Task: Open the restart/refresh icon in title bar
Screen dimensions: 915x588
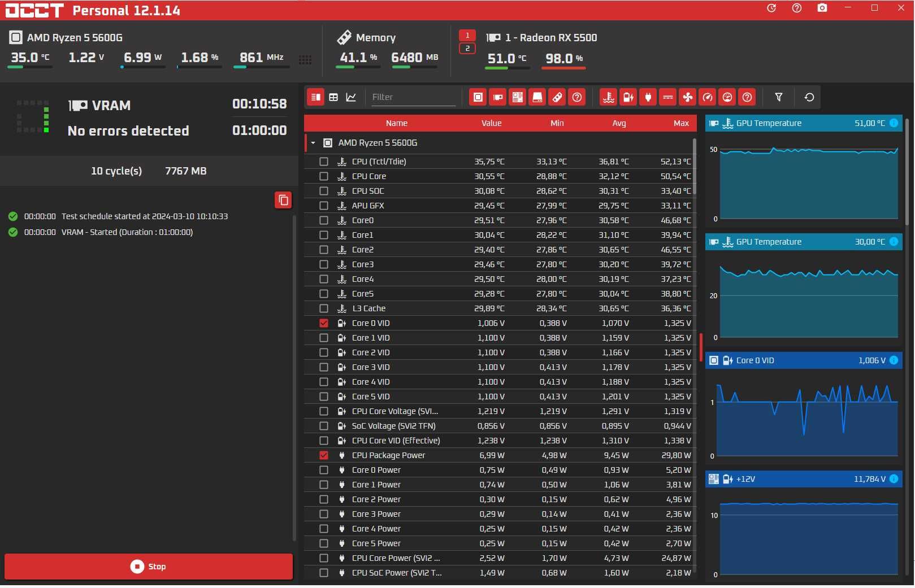Action: click(x=771, y=8)
